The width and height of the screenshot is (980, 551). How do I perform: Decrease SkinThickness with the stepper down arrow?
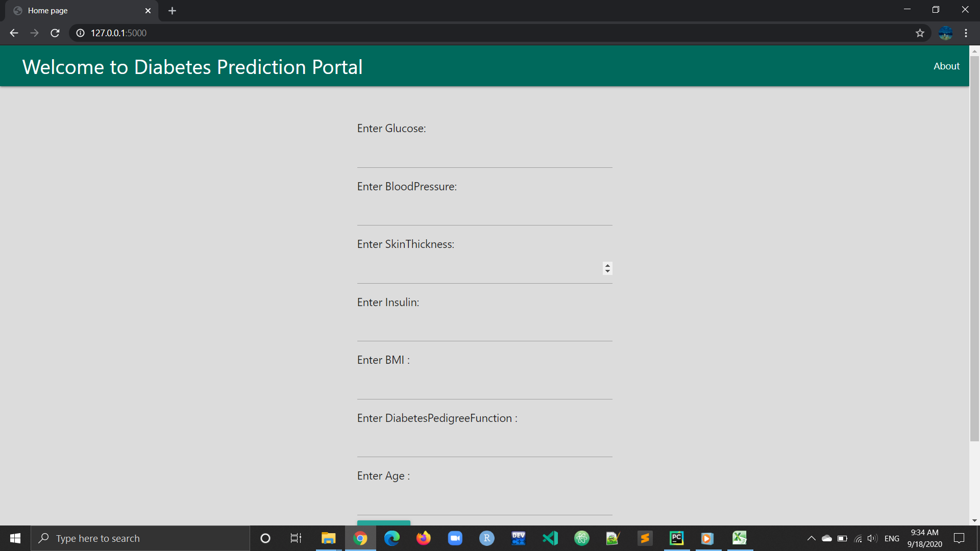point(607,271)
